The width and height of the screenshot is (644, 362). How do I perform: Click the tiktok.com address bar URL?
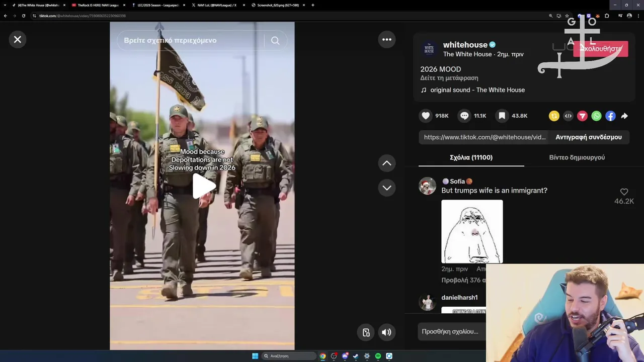tap(83, 16)
